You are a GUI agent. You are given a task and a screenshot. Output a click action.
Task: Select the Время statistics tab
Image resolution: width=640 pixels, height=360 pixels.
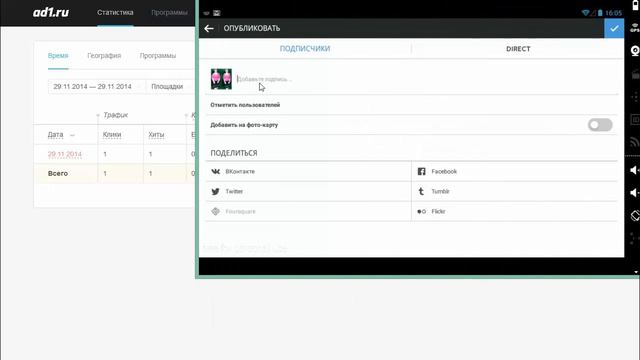click(x=58, y=56)
